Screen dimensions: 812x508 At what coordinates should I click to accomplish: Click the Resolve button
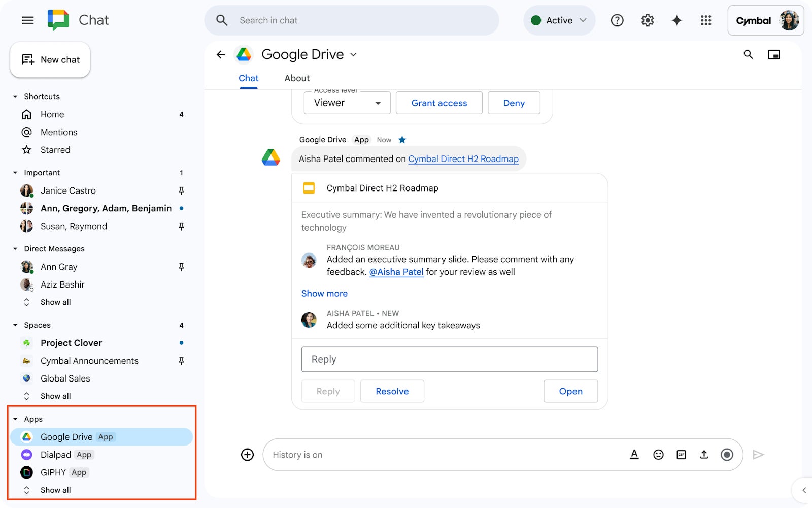pos(392,391)
